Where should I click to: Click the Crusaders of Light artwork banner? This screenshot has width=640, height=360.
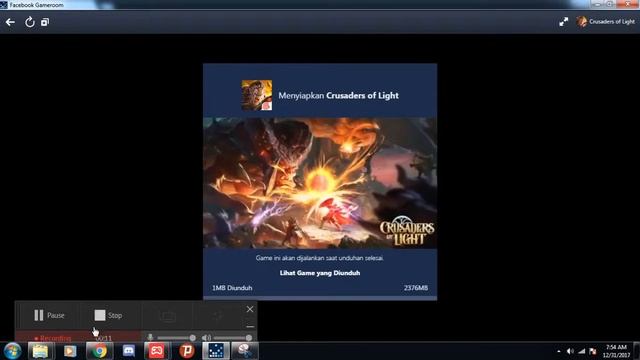[x=320, y=183]
